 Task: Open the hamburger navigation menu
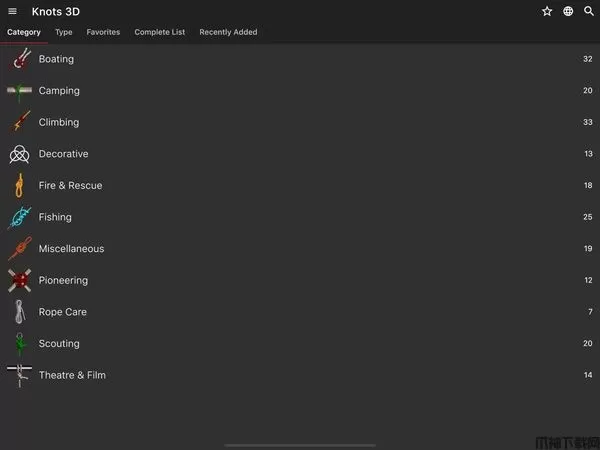click(x=12, y=11)
